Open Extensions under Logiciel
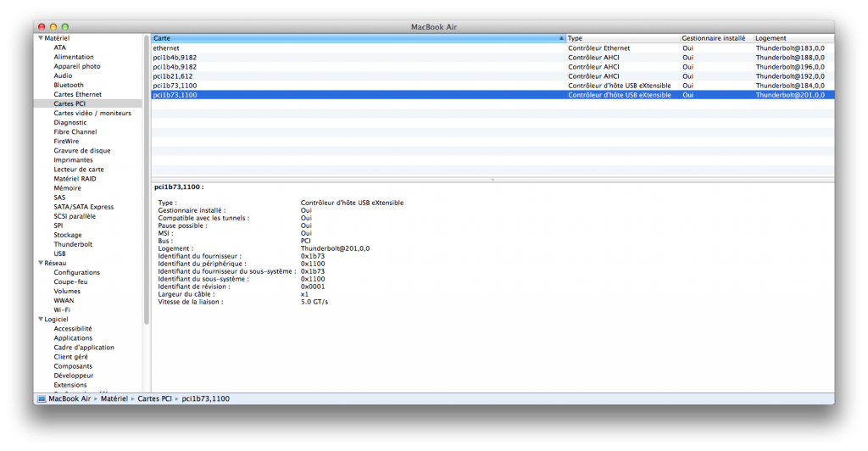 click(70, 385)
